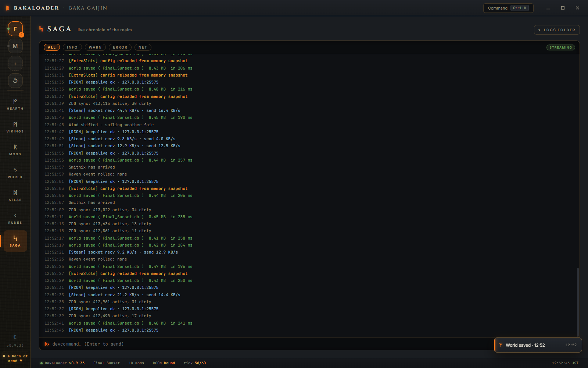Click 'Wind shifted - sailing weather fair' log line
Image resolution: width=588 pixels, height=368 pixels.
[111, 125]
